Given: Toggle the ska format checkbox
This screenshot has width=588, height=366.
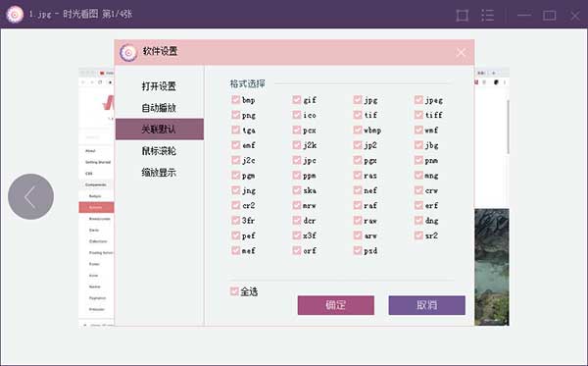Looking at the screenshot, I should click(297, 190).
